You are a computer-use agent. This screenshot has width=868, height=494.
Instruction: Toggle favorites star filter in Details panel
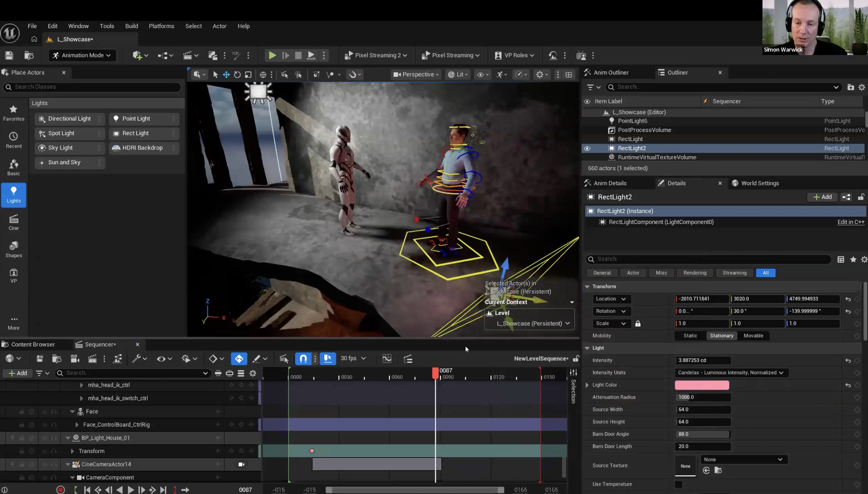click(853, 259)
